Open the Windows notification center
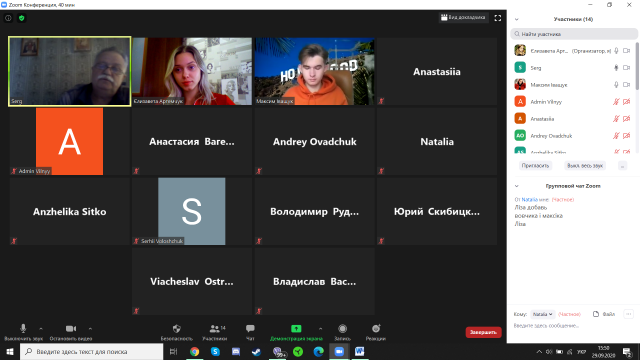 (x=627, y=351)
